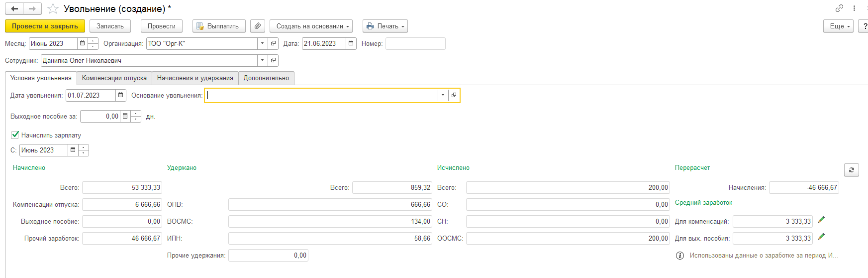
Task: Open the Начисления и удержания tab
Action: pos(195,78)
